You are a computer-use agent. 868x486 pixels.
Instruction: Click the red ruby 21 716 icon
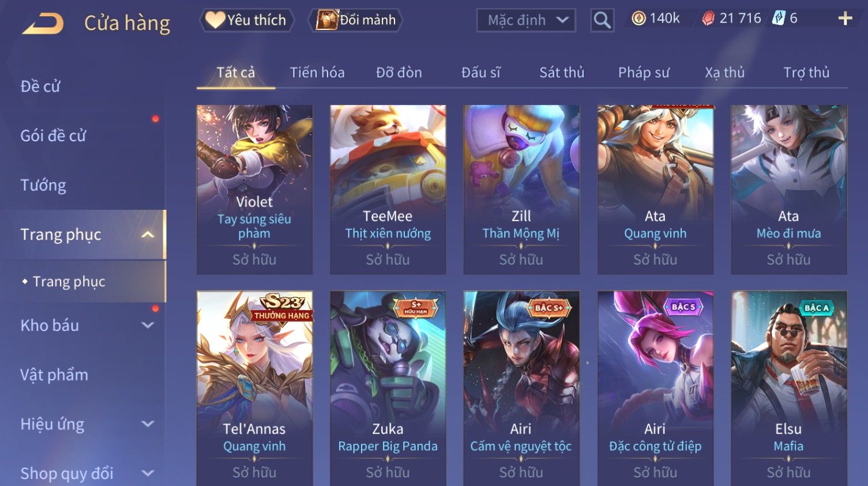coord(708,19)
